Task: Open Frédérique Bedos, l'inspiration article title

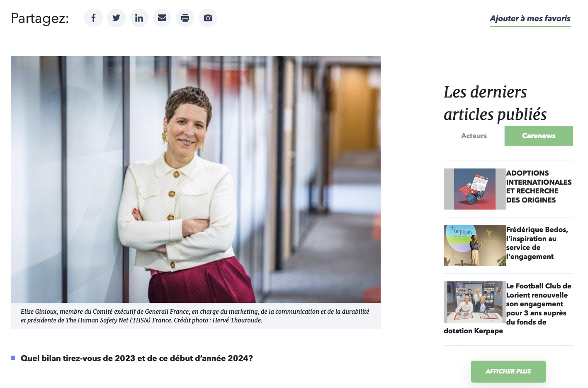Action: (x=537, y=243)
